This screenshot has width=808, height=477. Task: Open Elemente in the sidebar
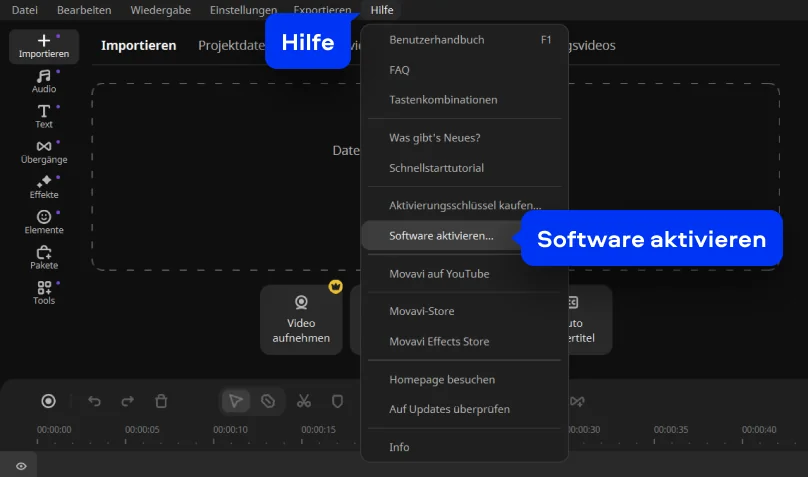(44, 222)
